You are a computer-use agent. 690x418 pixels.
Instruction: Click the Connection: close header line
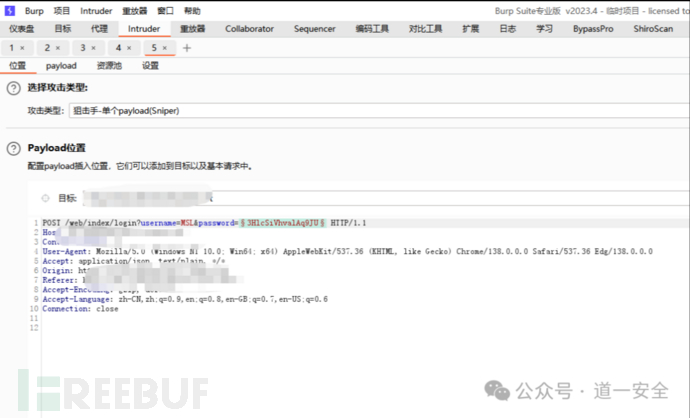click(80, 309)
